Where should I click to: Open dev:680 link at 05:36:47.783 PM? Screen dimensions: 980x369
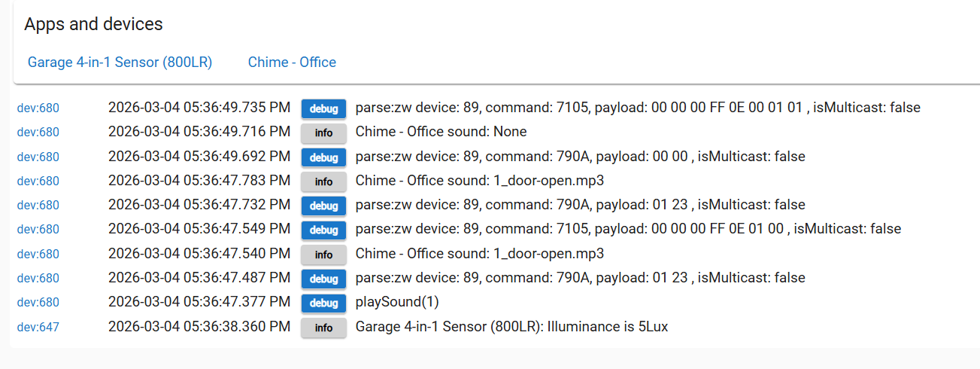coord(38,181)
